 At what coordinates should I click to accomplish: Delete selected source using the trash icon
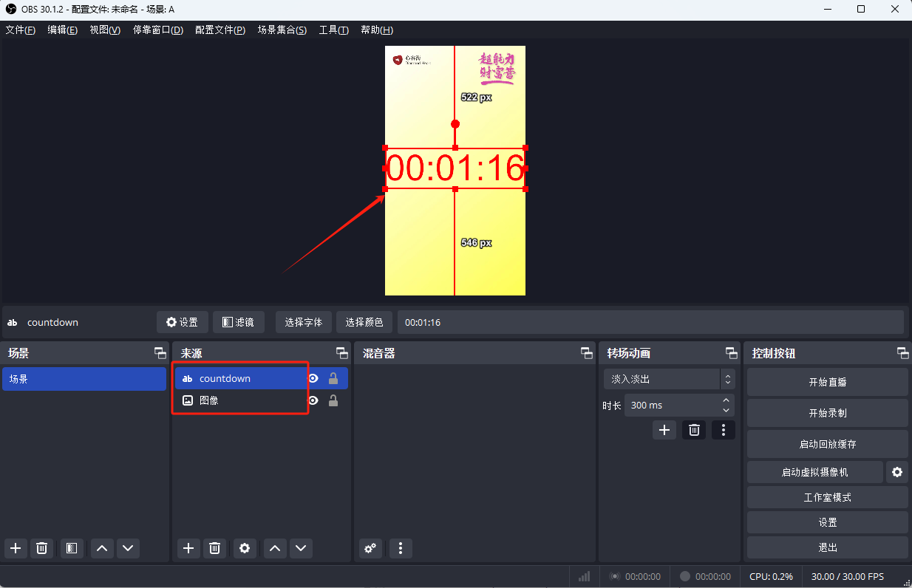click(214, 548)
